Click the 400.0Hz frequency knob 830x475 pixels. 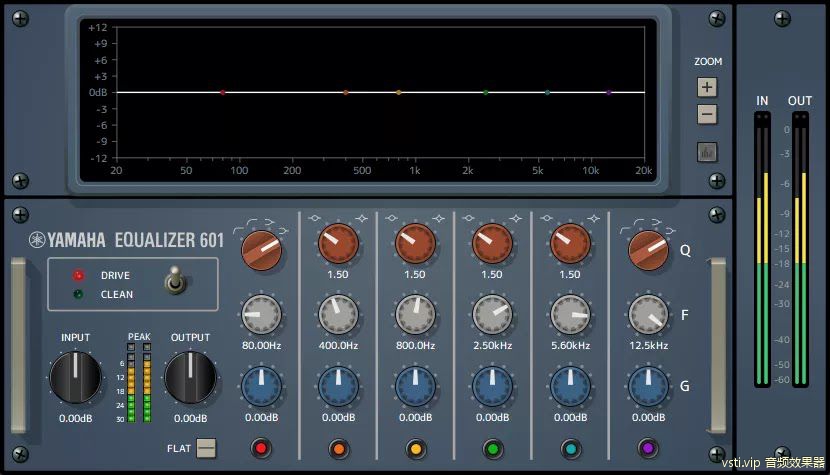(338, 315)
